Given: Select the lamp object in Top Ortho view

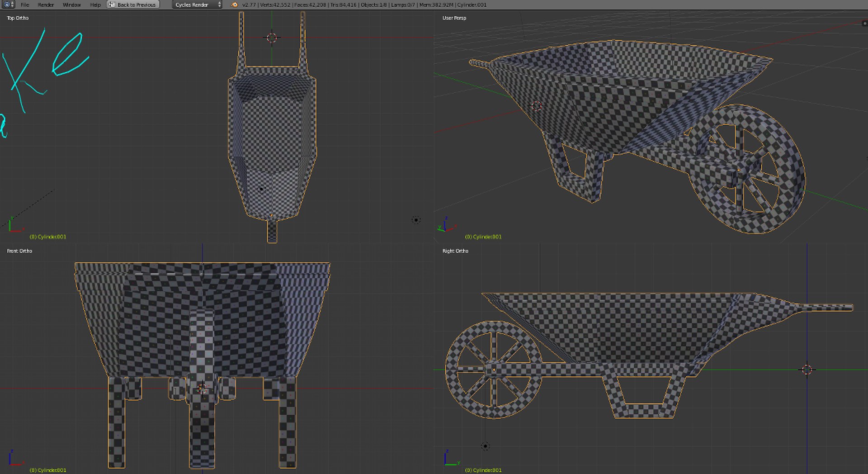Looking at the screenshot, I should [x=416, y=220].
